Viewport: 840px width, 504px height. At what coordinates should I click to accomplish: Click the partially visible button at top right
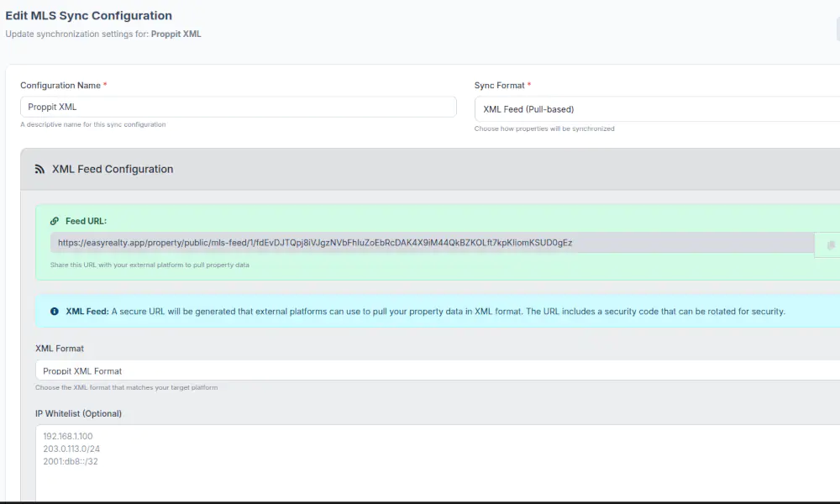click(x=837, y=29)
